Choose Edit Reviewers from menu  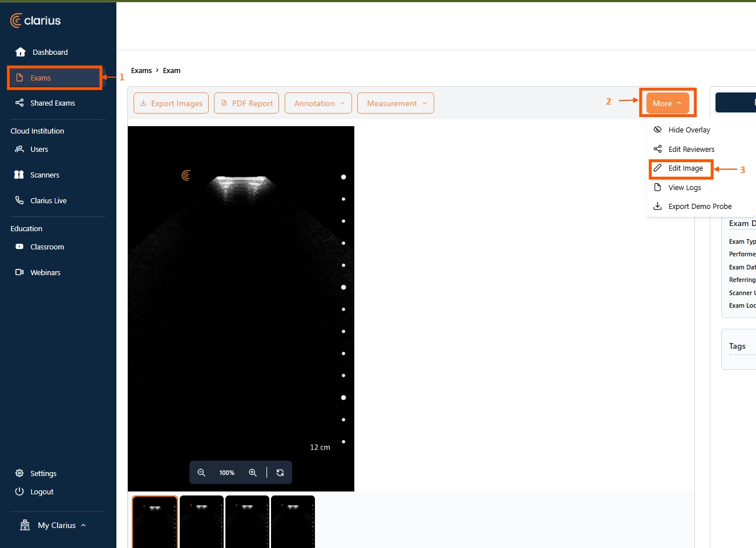[x=684, y=149]
